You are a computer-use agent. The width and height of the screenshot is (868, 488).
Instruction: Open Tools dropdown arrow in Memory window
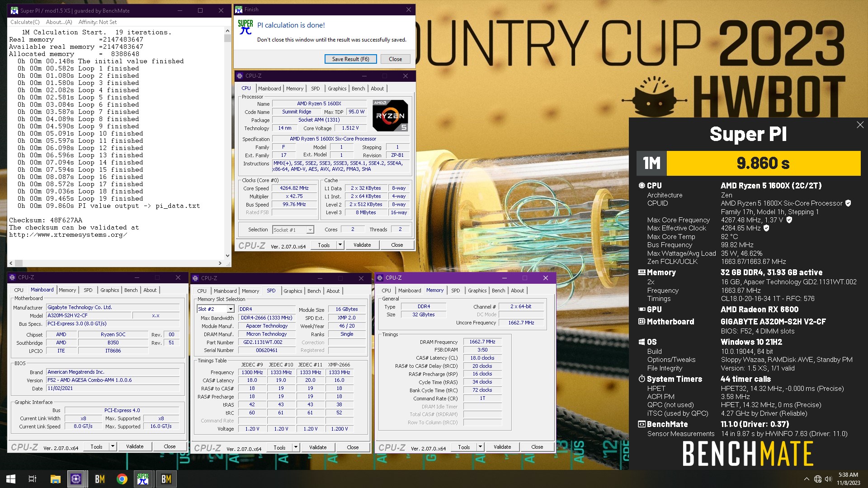tap(480, 447)
